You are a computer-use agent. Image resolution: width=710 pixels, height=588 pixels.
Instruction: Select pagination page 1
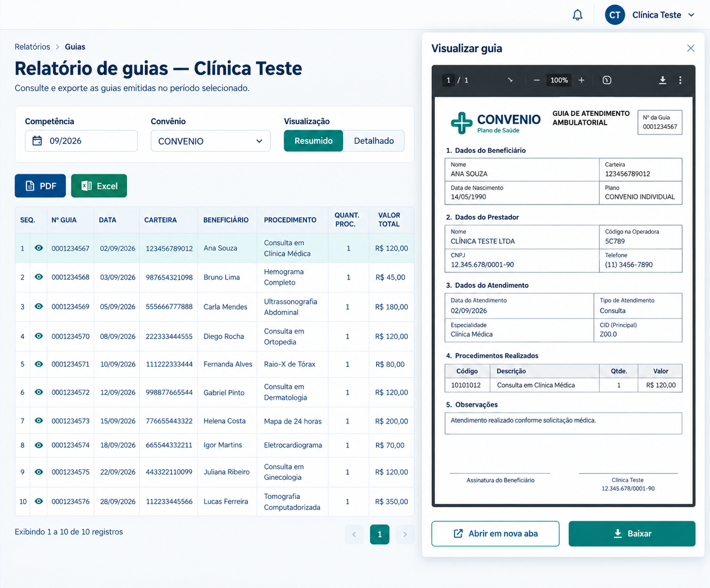pyautogui.click(x=380, y=534)
